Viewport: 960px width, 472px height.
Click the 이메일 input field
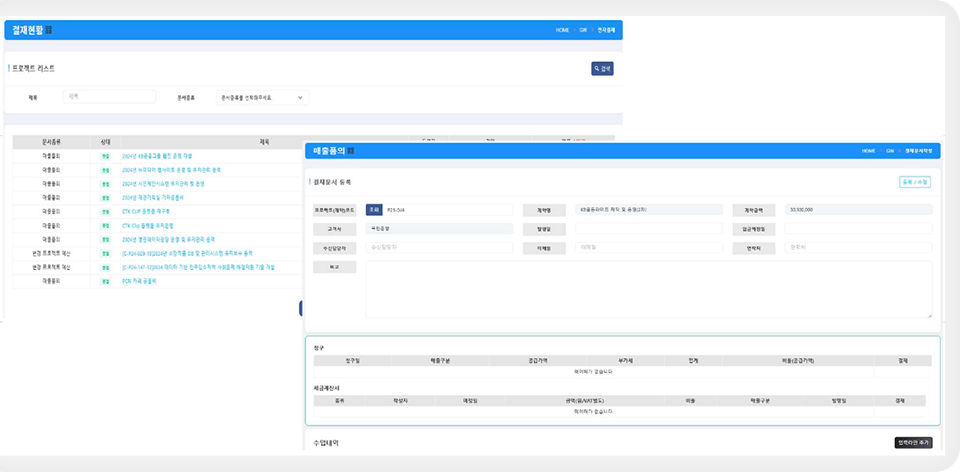tap(648, 247)
